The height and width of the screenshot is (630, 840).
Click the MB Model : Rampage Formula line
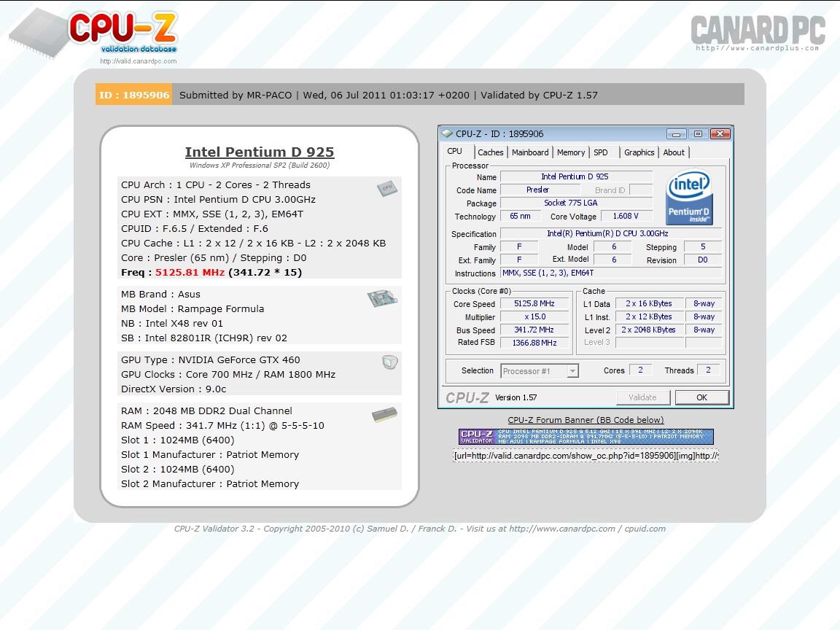pyautogui.click(x=192, y=309)
